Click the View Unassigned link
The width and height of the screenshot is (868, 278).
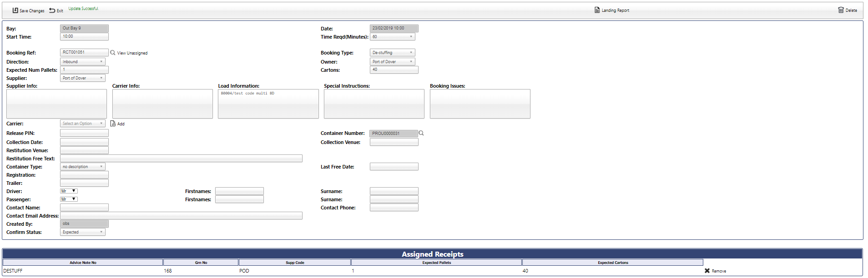click(x=132, y=53)
